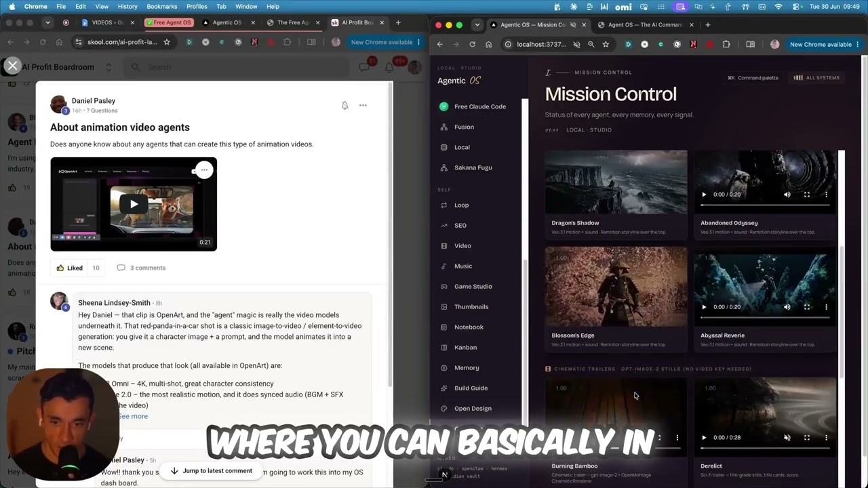The height and width of the screenshot is (488, 868).
Task: Bookmark the localhost page with star icon
Action: click(606, 44)
